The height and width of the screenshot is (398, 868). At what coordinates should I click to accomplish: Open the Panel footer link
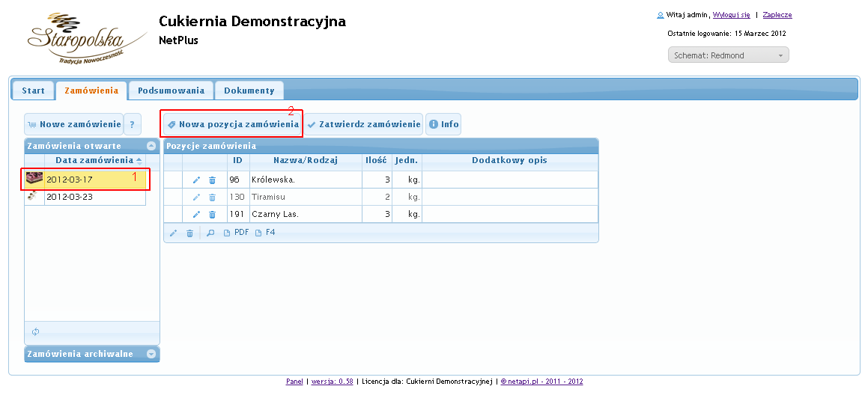[294, 382]
